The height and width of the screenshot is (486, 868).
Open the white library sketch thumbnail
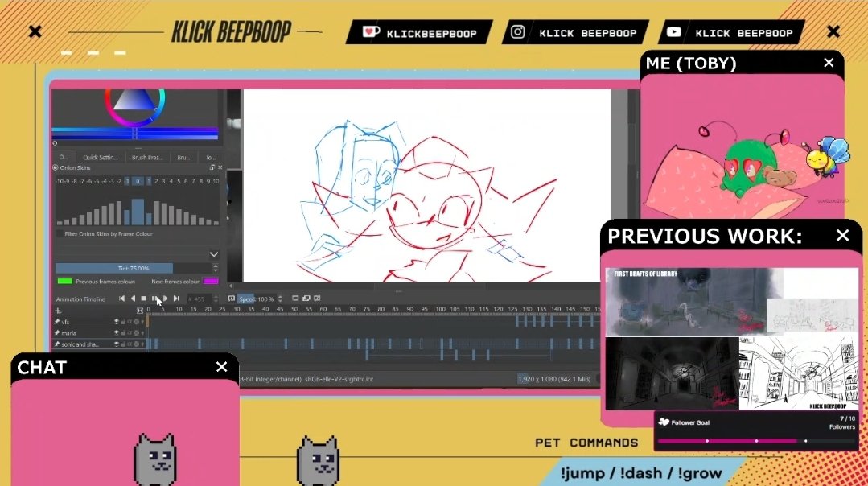tap(798, 373)
